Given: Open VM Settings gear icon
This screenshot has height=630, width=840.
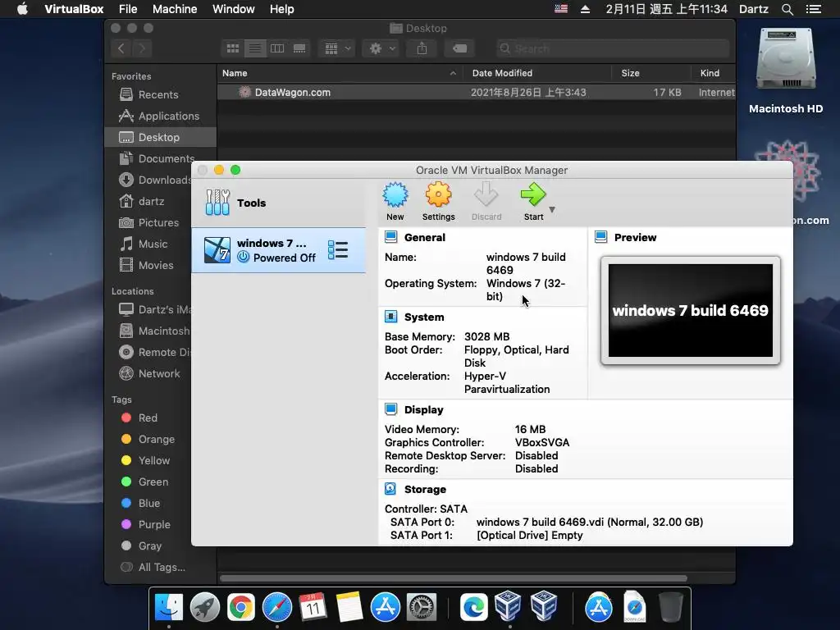Looking at the screenshot, I should coord(438,195).
